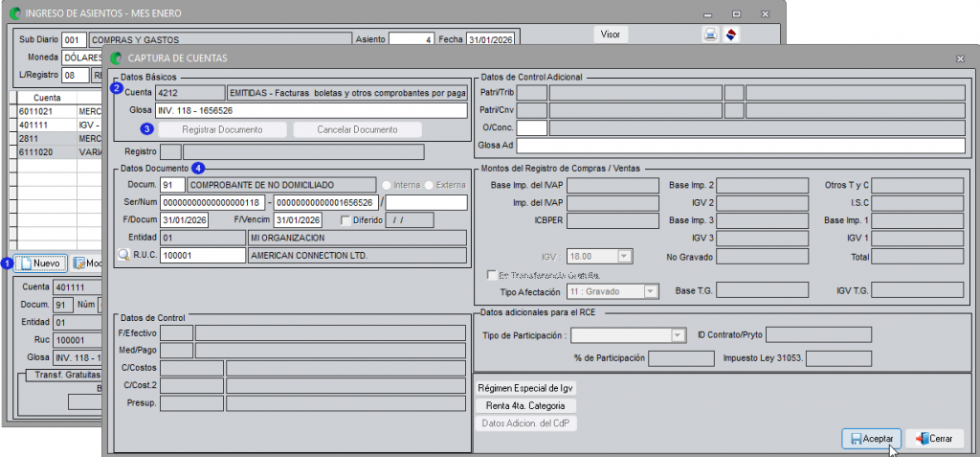Open the Visor button in Ingreso de Asientos
This screenshot has width=980, height=457.
pos(610,34)
